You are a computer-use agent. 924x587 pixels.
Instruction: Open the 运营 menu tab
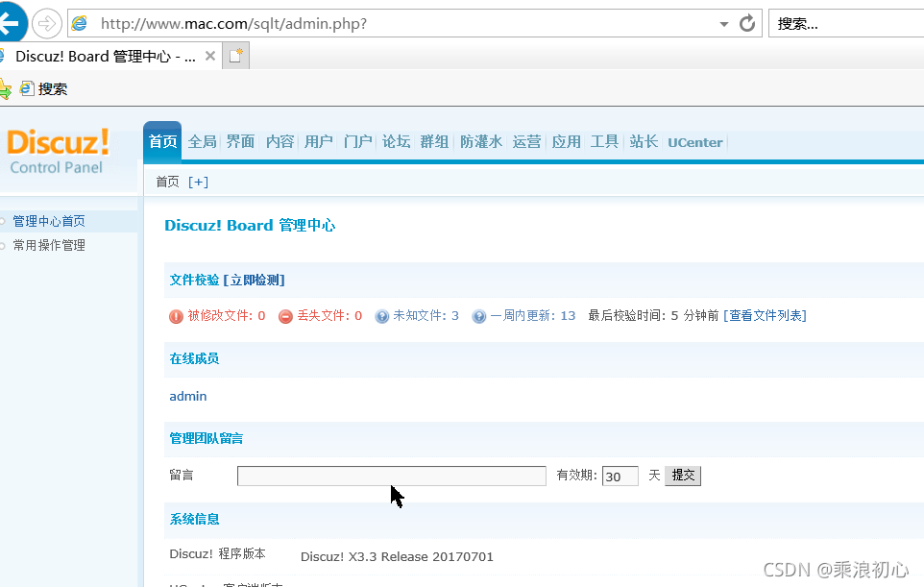coord(526,141)
